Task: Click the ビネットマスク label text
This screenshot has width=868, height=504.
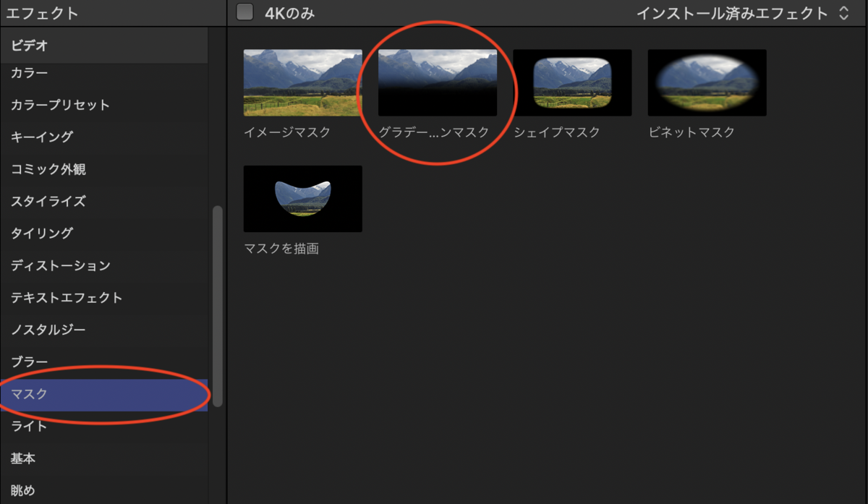Action: click(x=692, y=132)
